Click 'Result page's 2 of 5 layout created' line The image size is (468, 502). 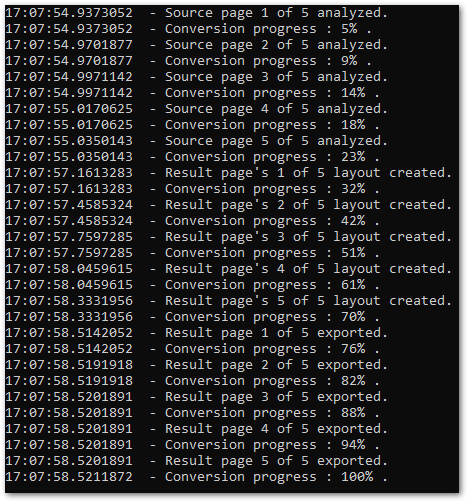coord(229,205)
